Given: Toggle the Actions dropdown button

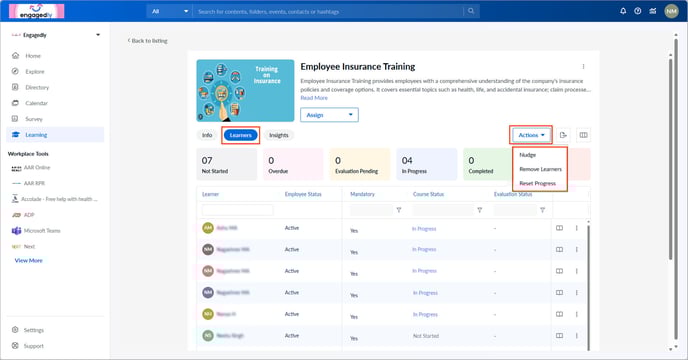Looking at the screenshot, I should [x=531, y=135].
